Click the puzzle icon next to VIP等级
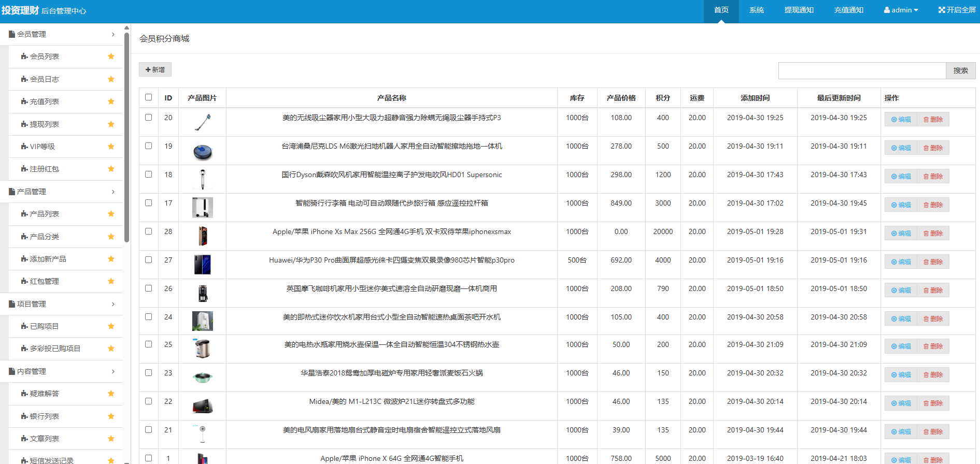 point(24,147)
